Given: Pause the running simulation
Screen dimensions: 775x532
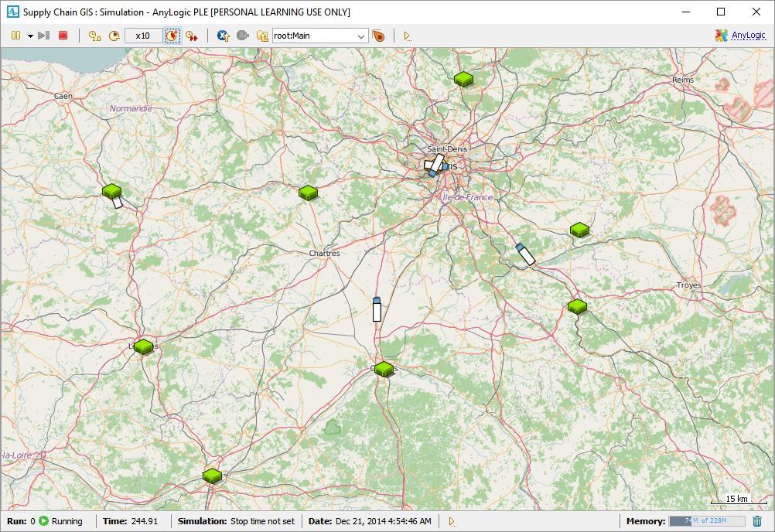Looking at the screenshot, I should [15, 36].
